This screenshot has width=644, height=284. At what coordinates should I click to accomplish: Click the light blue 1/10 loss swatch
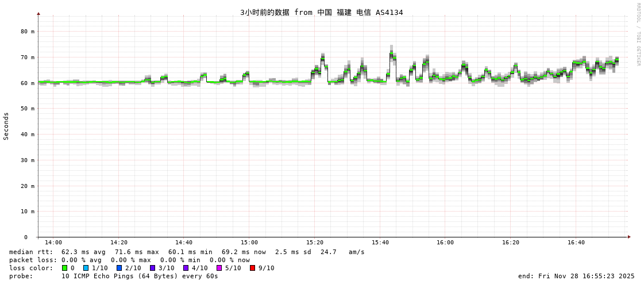(x=86, y=268)
